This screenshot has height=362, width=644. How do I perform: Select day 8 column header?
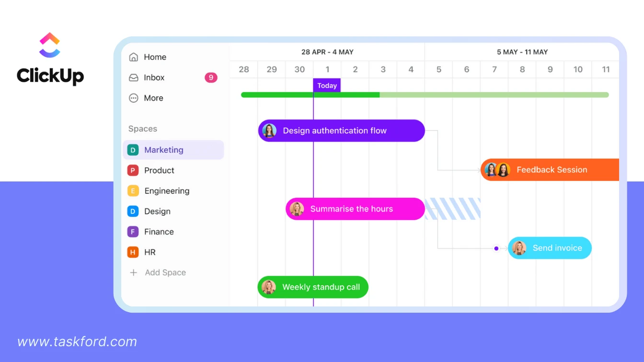(x=522, y=69)
